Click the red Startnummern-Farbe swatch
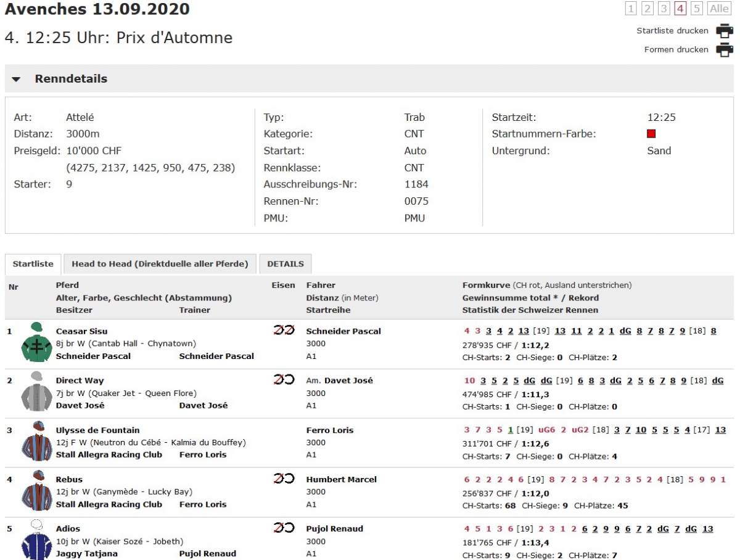The image size is (740, 560). [x=651, y=134]
